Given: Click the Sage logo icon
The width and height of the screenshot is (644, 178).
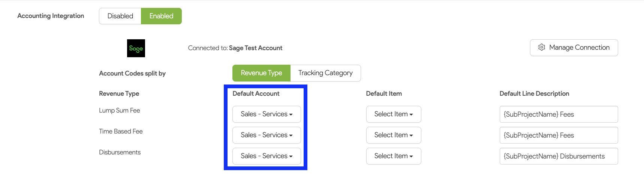Looking at the screenshot, I should (x=136, y=48).
